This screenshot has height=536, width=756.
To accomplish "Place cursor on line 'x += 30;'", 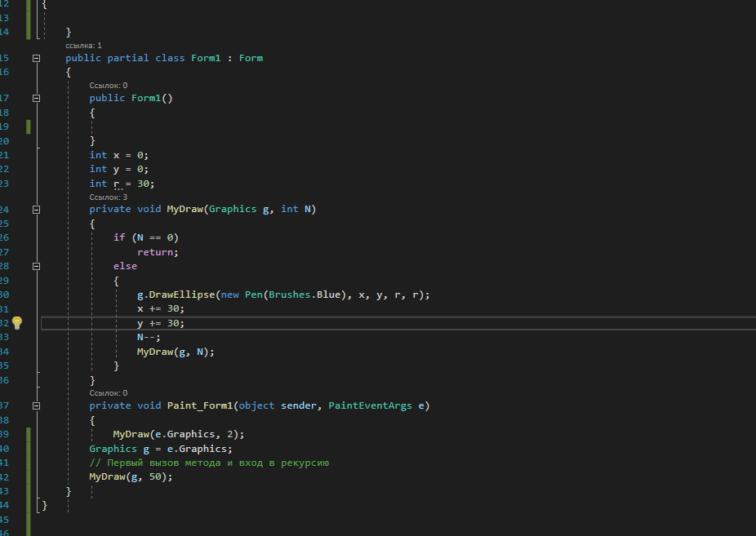I will tap(161, 308).
